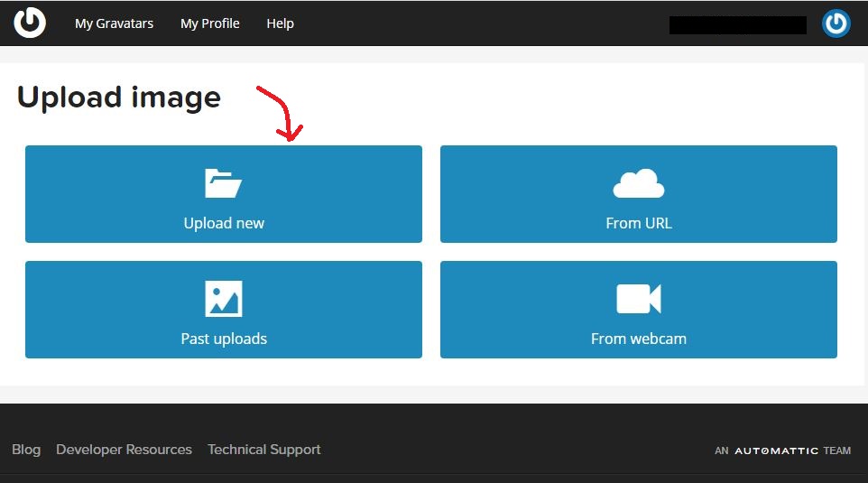Open 'Past uploads' via its label
868x483 pixels.
pos(223,339)
